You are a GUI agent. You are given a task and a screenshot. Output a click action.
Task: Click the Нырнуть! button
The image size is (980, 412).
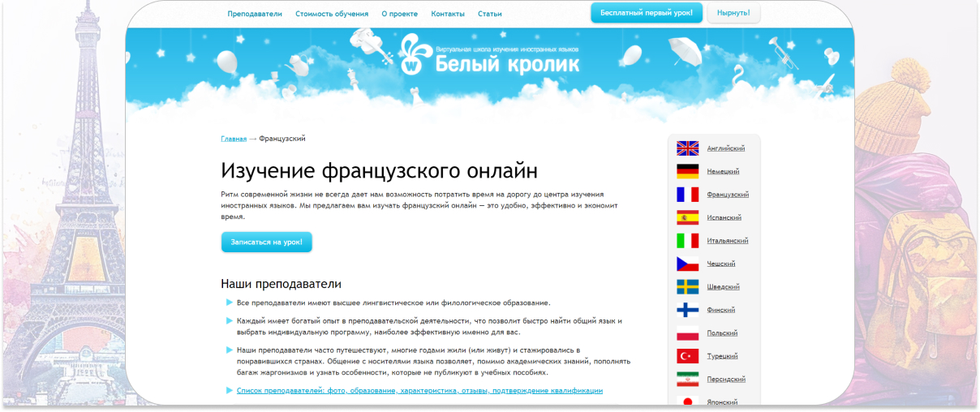(x=733, y=13)
